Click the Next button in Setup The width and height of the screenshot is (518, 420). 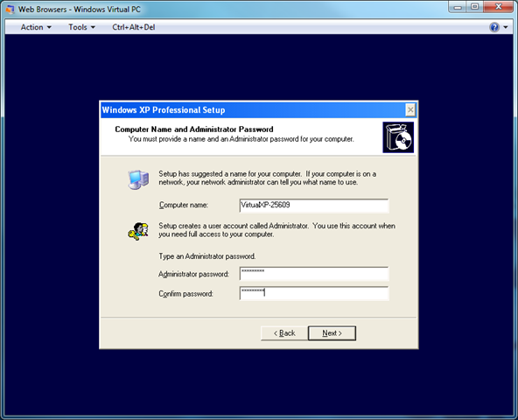tap(332, 333)
